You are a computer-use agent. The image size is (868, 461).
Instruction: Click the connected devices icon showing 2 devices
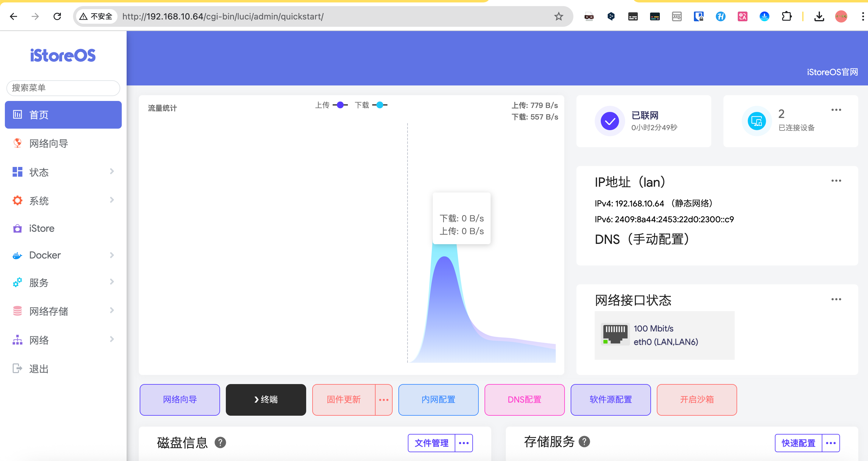(757, 121)
